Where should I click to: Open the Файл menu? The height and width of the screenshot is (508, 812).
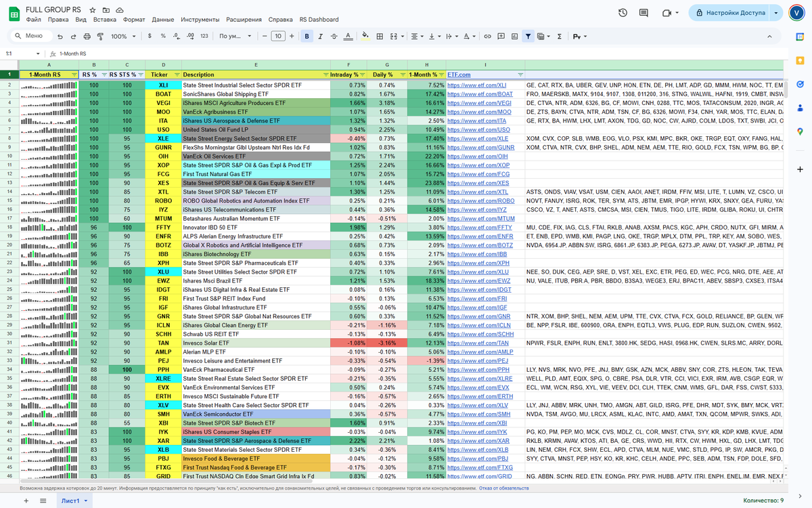(x=34, y=20)
